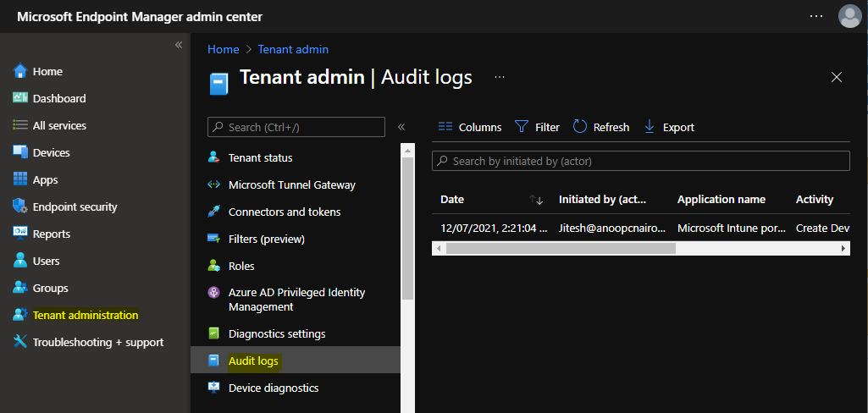Image resolution: width=868 pixels, height=413 pixels.
Task: Go to All services
Action: [59, 125]
